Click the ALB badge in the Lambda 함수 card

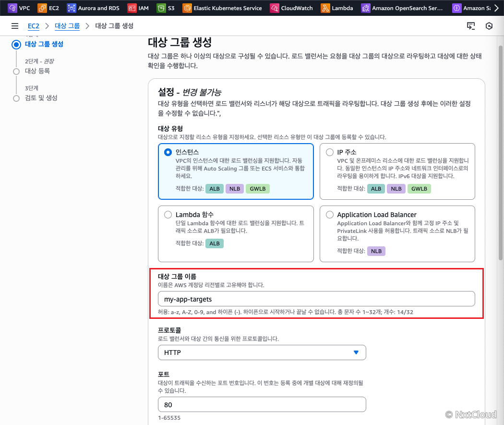pyautogui.click(x=215, y=243)
